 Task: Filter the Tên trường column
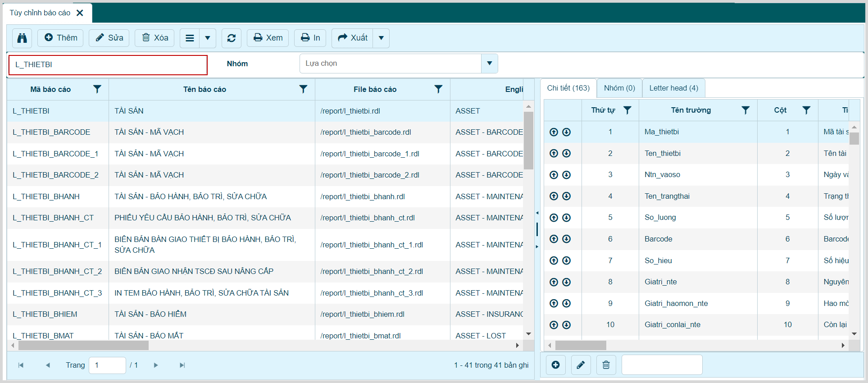click(745, 110)
